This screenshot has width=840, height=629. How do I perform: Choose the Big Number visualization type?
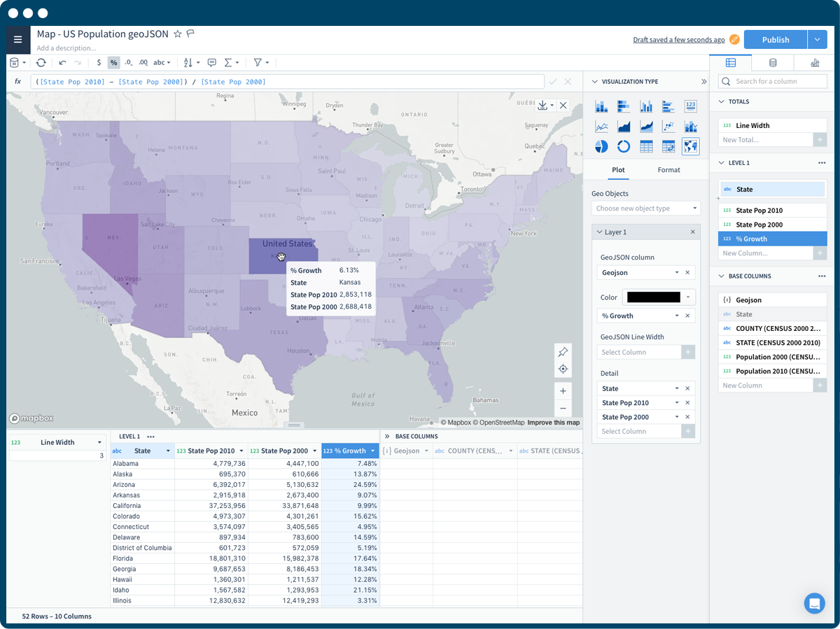pos(690,106)
